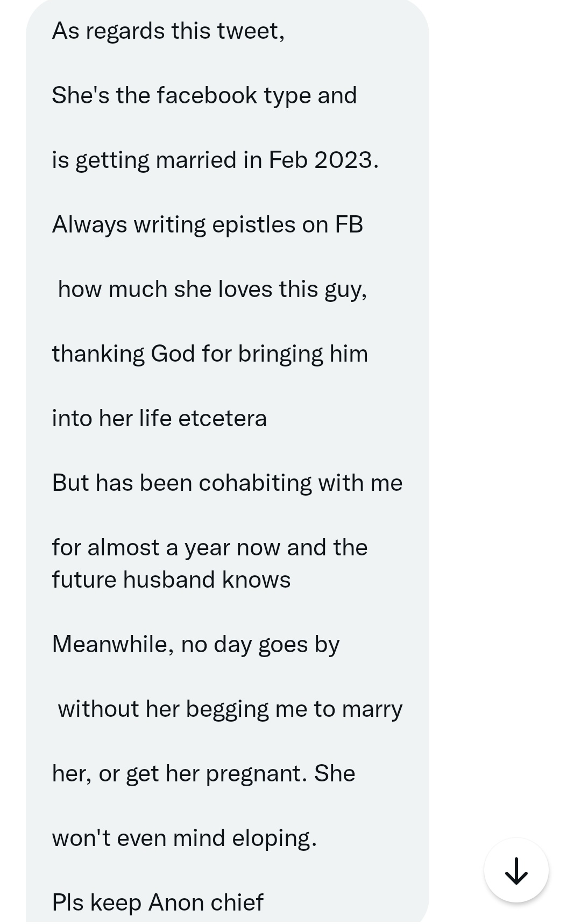This screenshot has width=581, height=924.
Task: Tap the text "future husband knows"
Action: 171,580
